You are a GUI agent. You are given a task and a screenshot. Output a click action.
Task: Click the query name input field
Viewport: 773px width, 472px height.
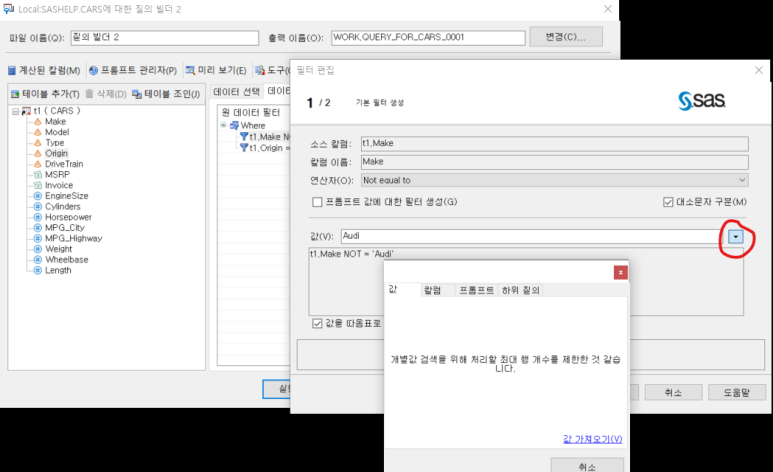[x=165, y=37]
